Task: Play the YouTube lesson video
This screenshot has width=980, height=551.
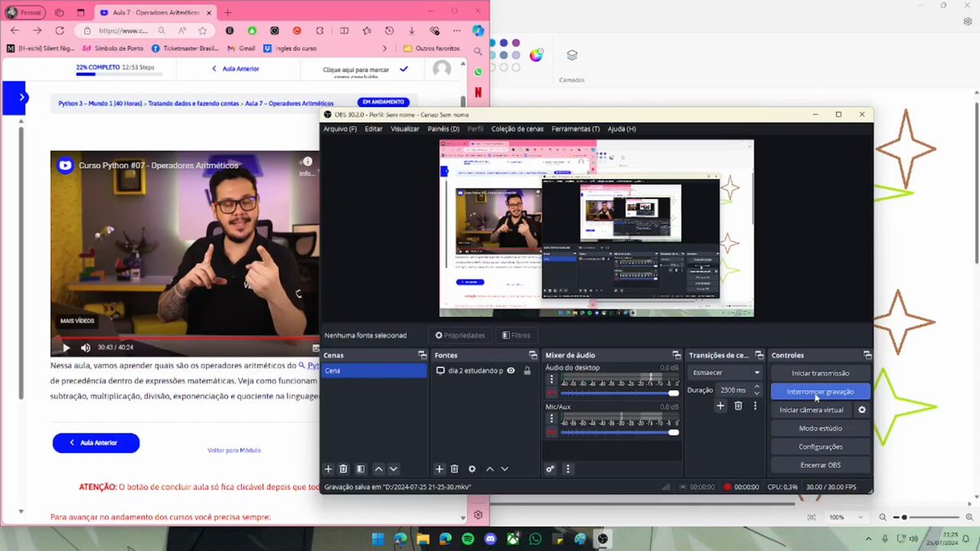Action: [x=66, y=347]
